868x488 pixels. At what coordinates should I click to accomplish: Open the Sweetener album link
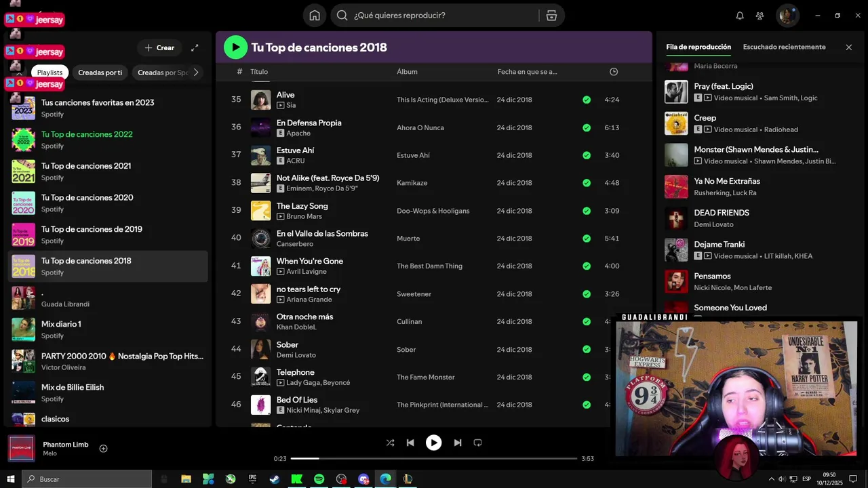click(414, 294)
